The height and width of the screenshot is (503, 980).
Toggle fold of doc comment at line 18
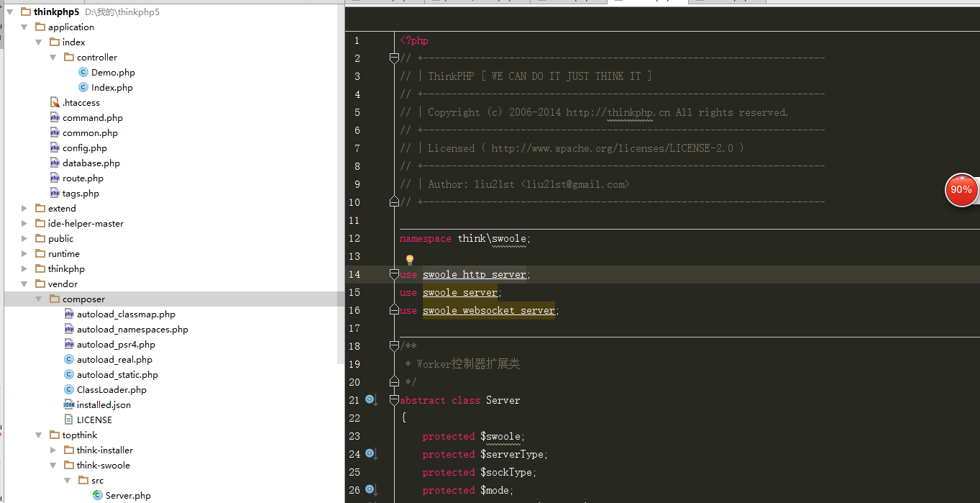394,346
